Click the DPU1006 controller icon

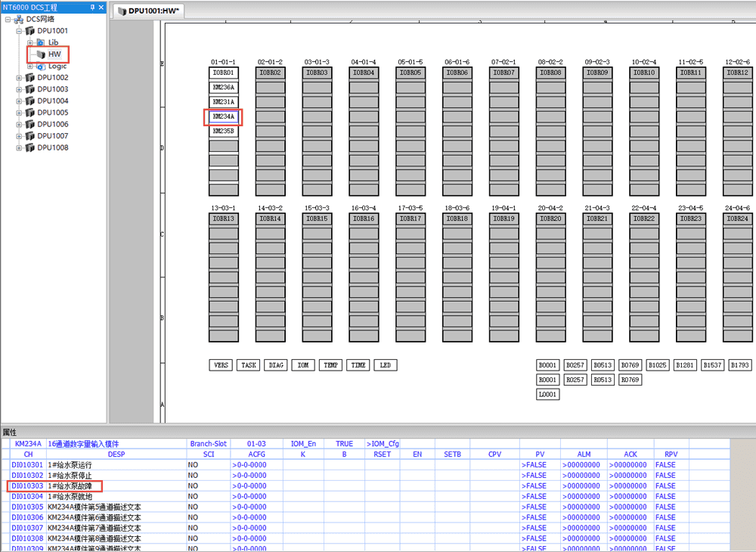pos(30,124)
